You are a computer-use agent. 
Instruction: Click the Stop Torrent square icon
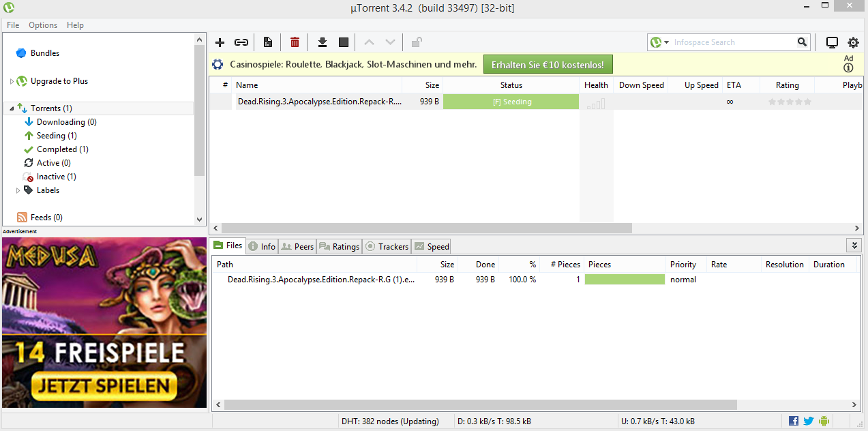pos(344,42)
